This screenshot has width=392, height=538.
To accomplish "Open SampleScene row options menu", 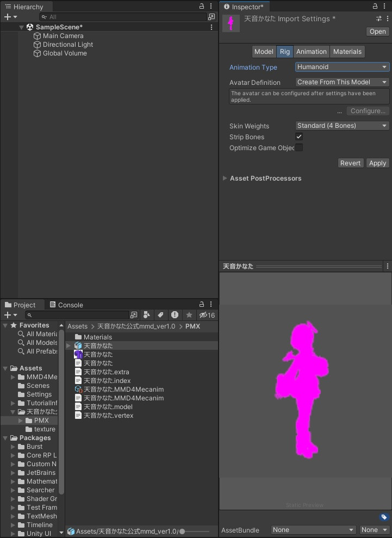I will click(211, 27).
